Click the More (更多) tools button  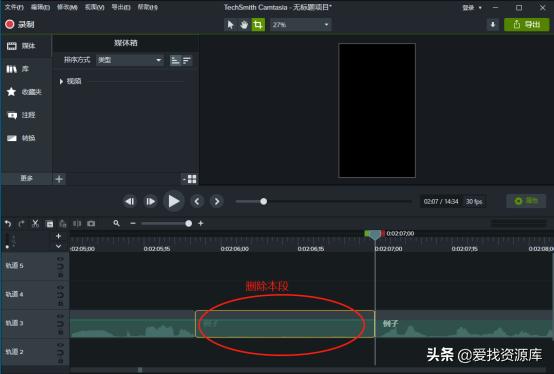coord(26,179)
